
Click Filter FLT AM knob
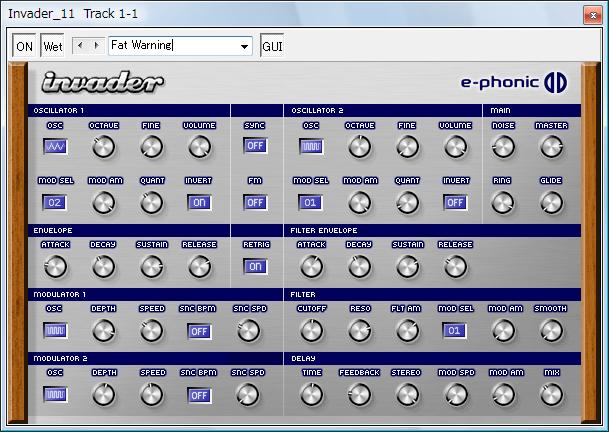(x=407, y=331)
